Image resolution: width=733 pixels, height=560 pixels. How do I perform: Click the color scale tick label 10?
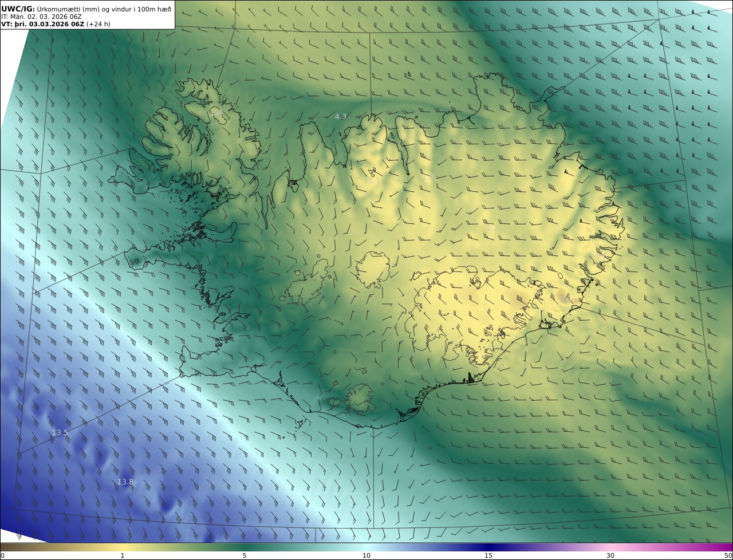[366, 555]
